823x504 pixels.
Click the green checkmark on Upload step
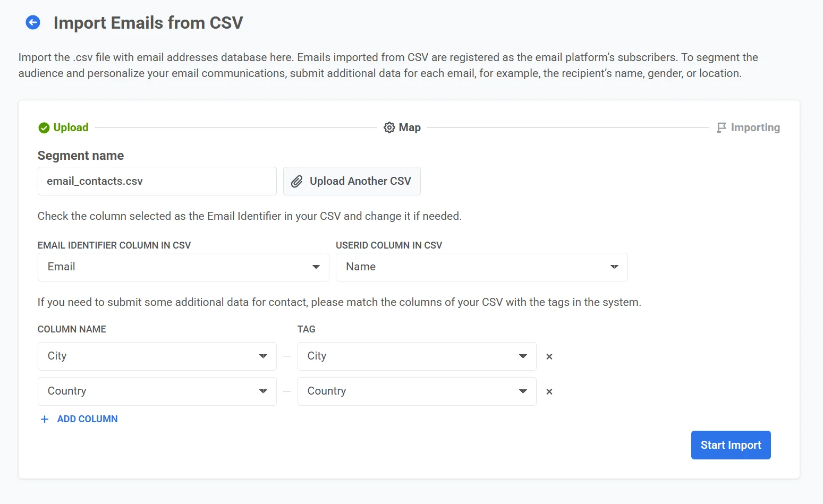43,127
